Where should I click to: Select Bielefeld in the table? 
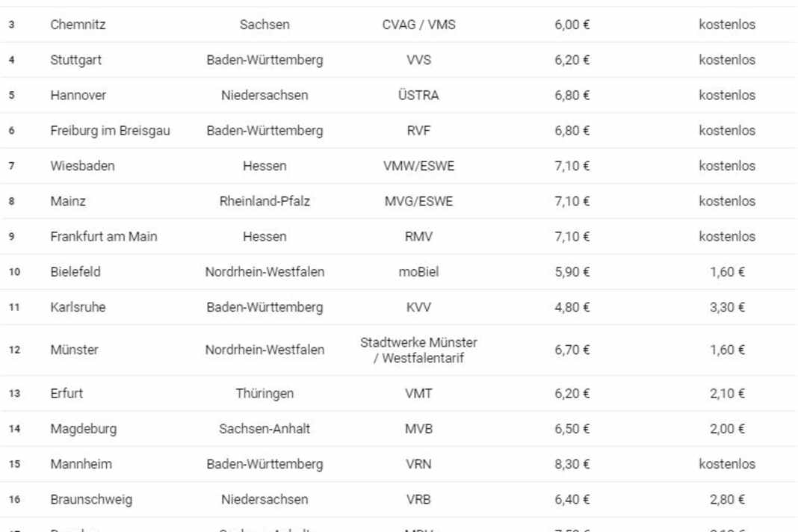pos(75,272)
